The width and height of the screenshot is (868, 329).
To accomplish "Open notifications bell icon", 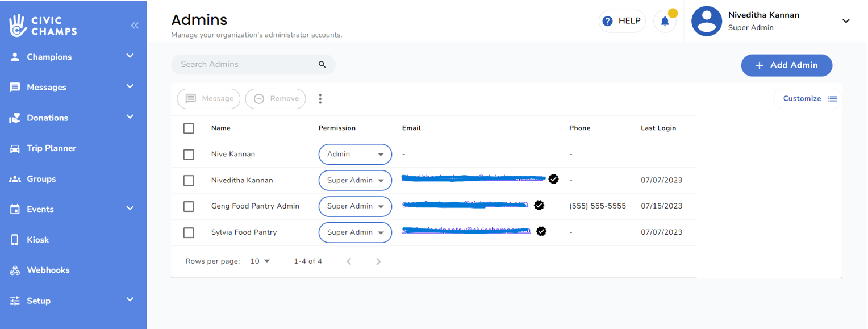I will coord(665,22).
